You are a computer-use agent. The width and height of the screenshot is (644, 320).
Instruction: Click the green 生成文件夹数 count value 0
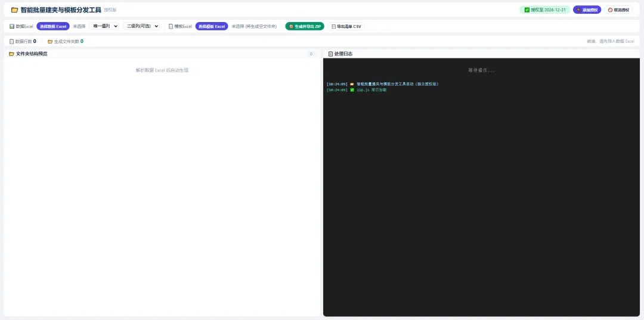tap(82, 42)
